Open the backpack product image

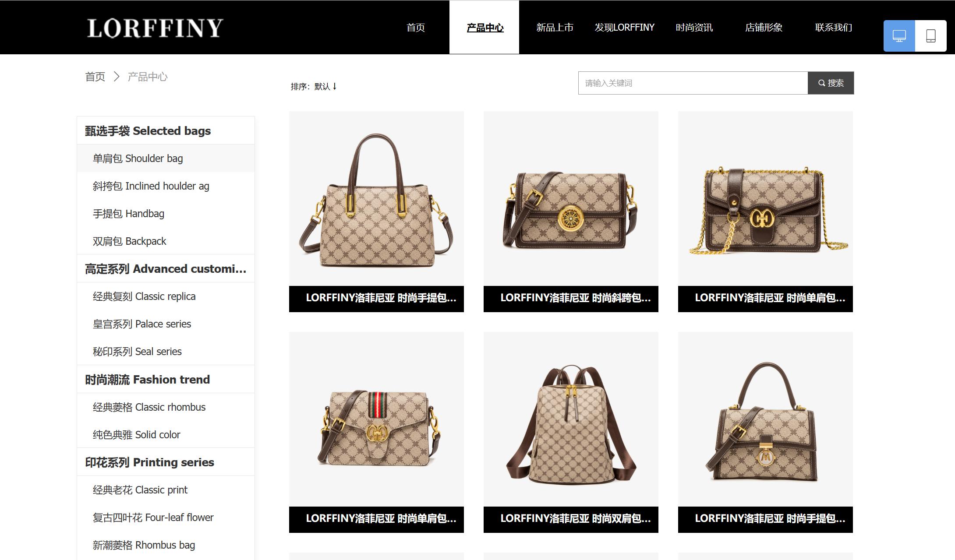click(x=571, y=419)
